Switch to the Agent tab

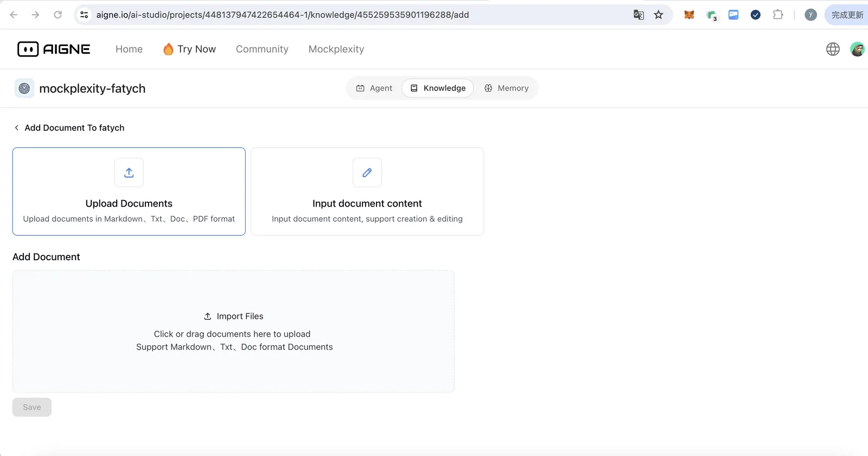(374, 88)
